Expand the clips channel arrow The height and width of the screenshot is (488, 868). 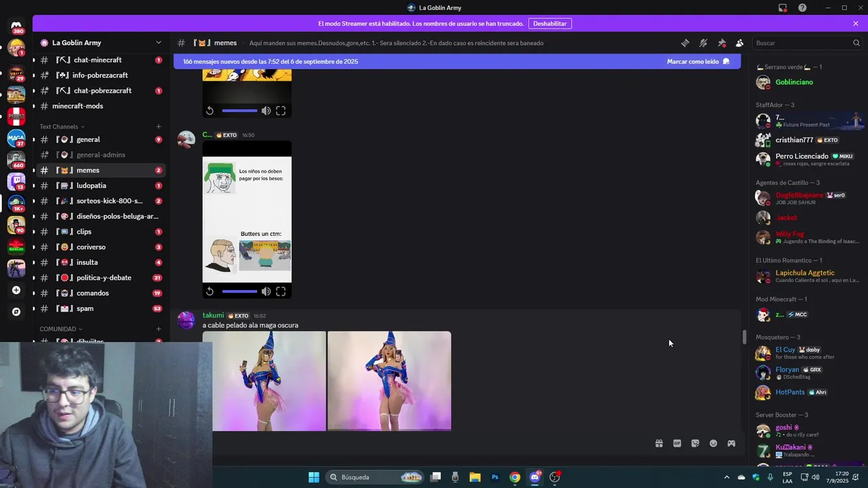pyautogui.click(x=34, y=232)
